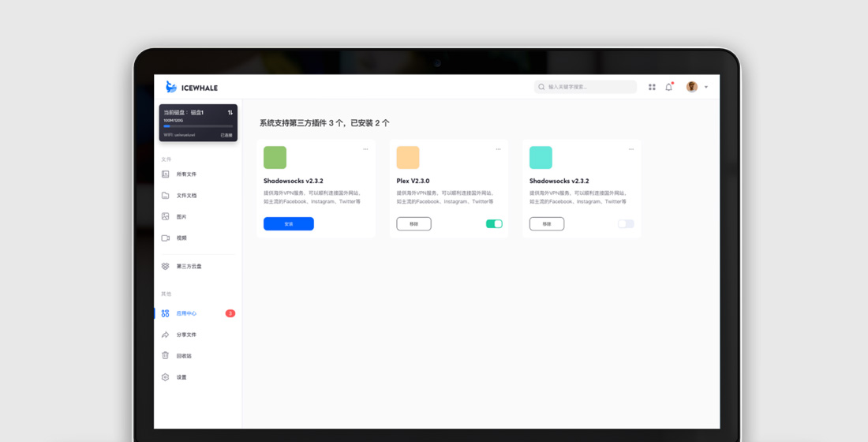Open 所有文件 via its sidebar icon
Image resolution: width=868 pixels, height=442 pixels.
[x=165, y=174]
